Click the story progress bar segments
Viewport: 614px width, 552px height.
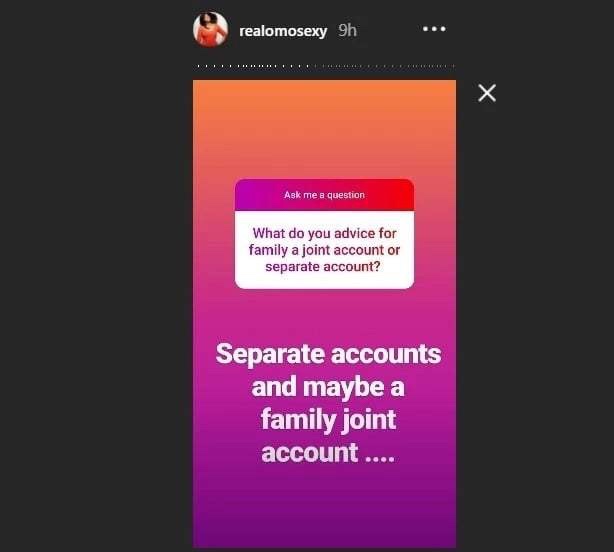coord(324,66)
